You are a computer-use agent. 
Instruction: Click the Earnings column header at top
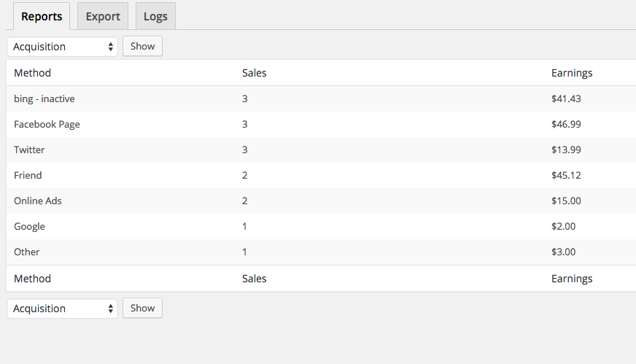point(572,73)
